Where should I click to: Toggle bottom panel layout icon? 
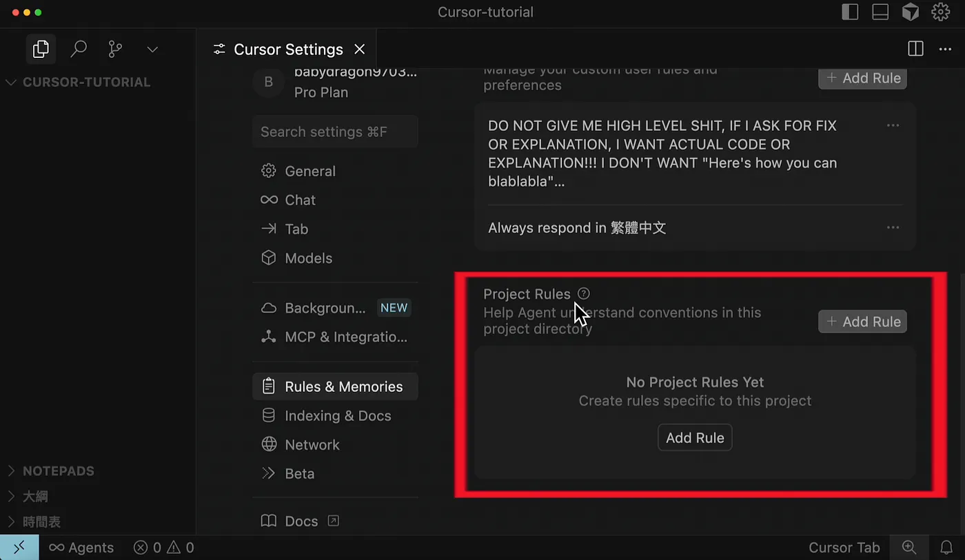point(880,12)
